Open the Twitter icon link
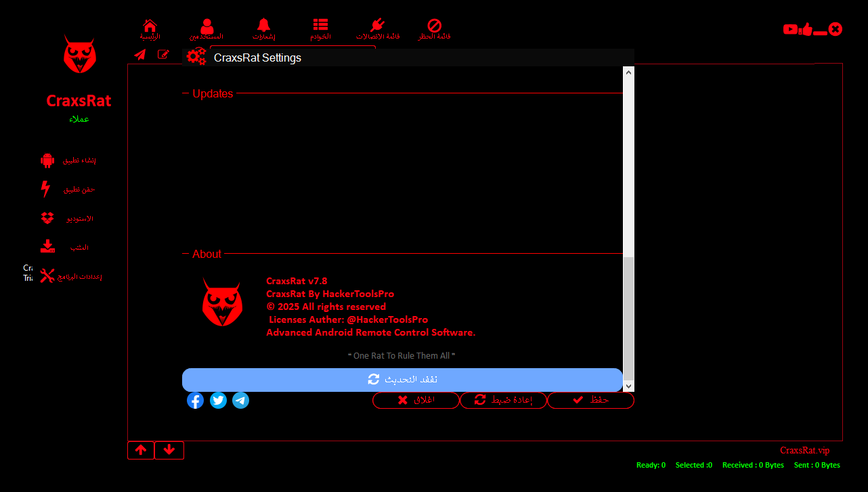Screen dimensions: 868x492 click(218, 401)
